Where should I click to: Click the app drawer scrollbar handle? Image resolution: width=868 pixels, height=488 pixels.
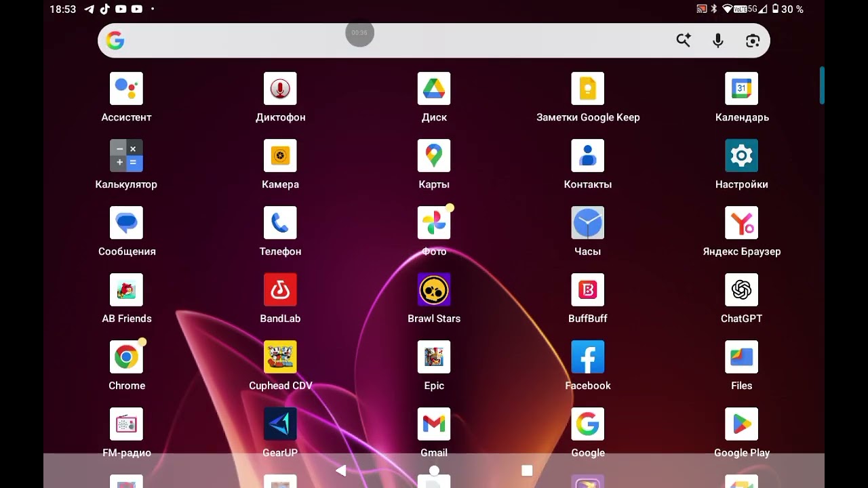pyautogui.click(x=822, y=85)
